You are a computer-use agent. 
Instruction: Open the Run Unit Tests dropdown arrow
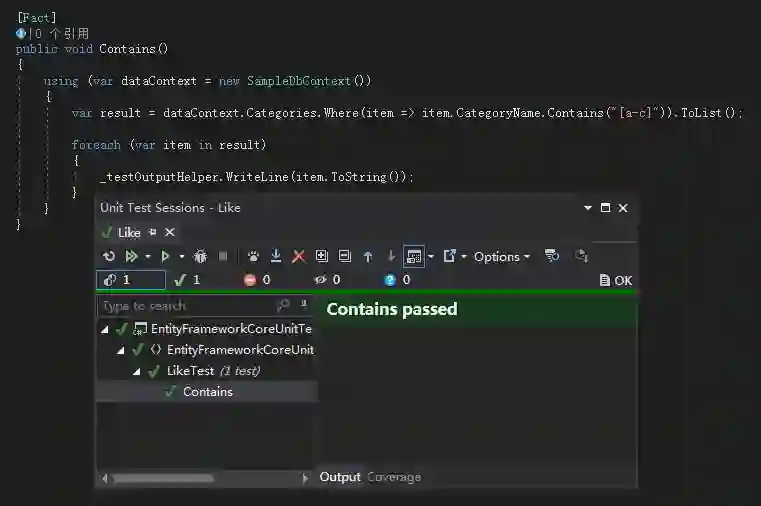click(x=182, y=257)
